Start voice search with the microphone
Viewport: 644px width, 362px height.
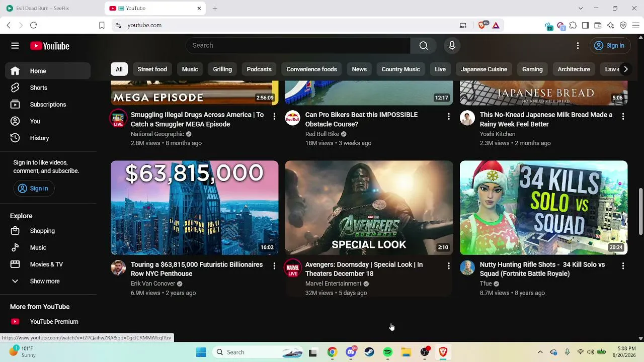pos(452,46)
